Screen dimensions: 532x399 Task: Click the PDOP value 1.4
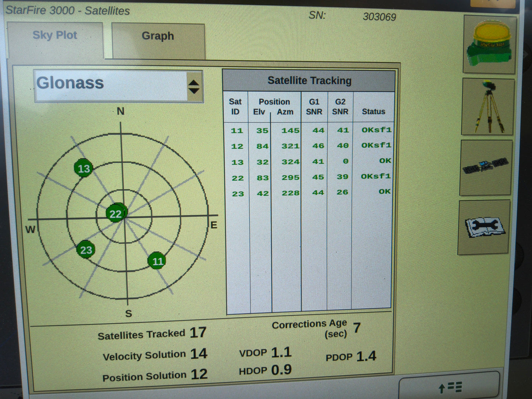(366, 356)
